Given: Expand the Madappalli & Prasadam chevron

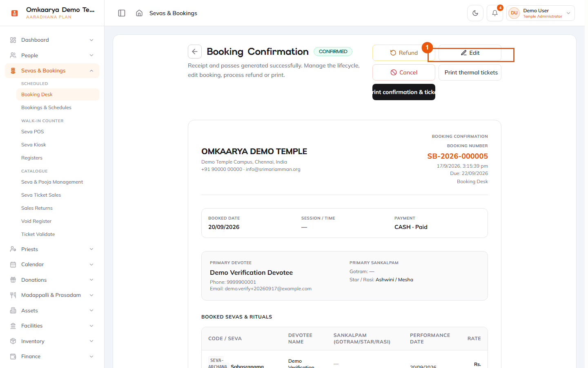Looking at the screenshot, I should point(91,295).
